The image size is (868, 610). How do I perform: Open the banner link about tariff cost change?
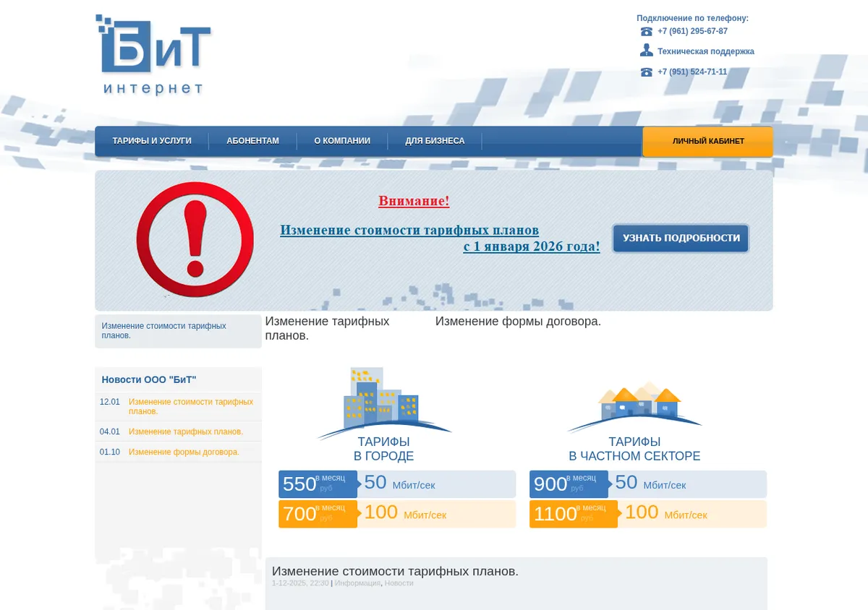440,238
